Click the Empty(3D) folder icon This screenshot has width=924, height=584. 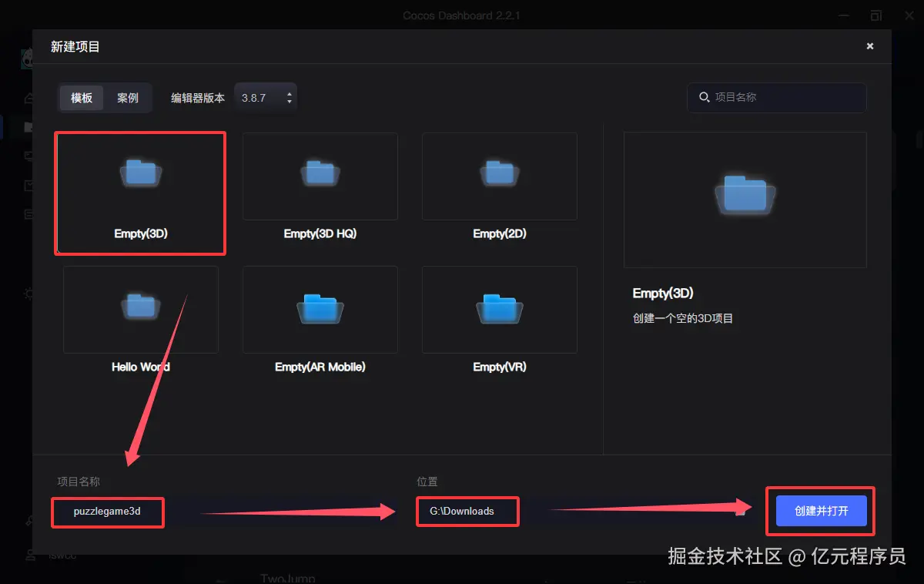[x=141, y=173]
